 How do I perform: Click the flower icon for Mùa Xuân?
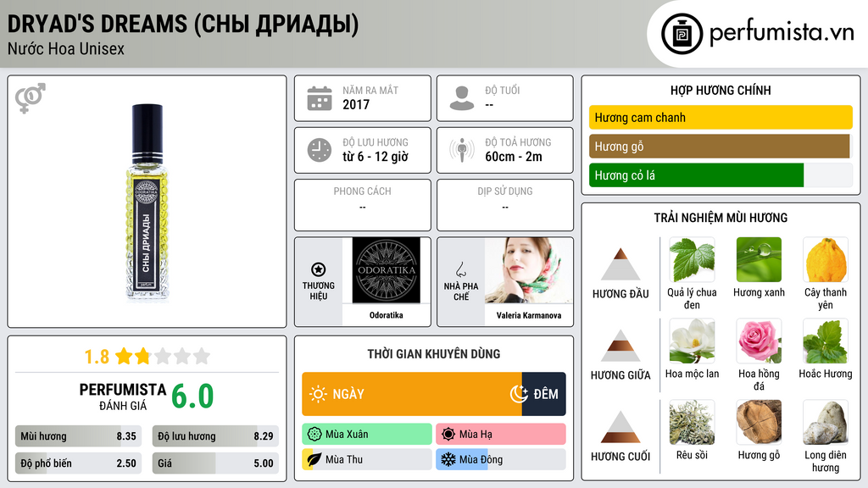coord(314,435)
